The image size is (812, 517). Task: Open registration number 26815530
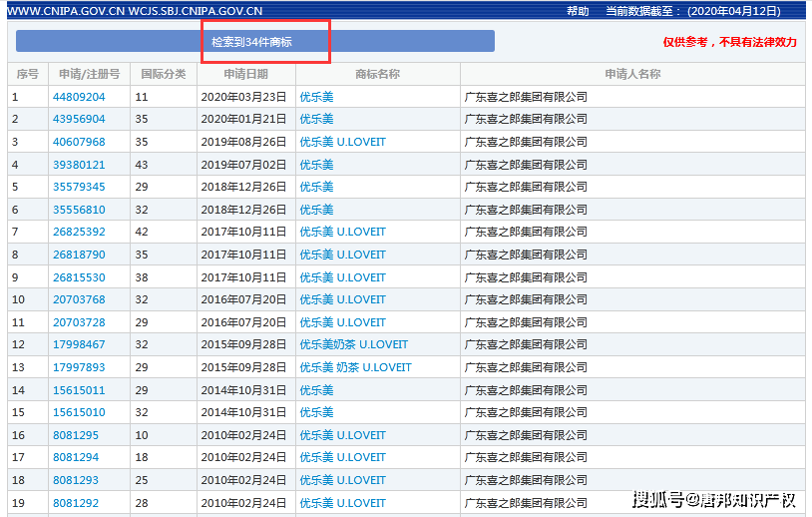[x=79, y=277]
